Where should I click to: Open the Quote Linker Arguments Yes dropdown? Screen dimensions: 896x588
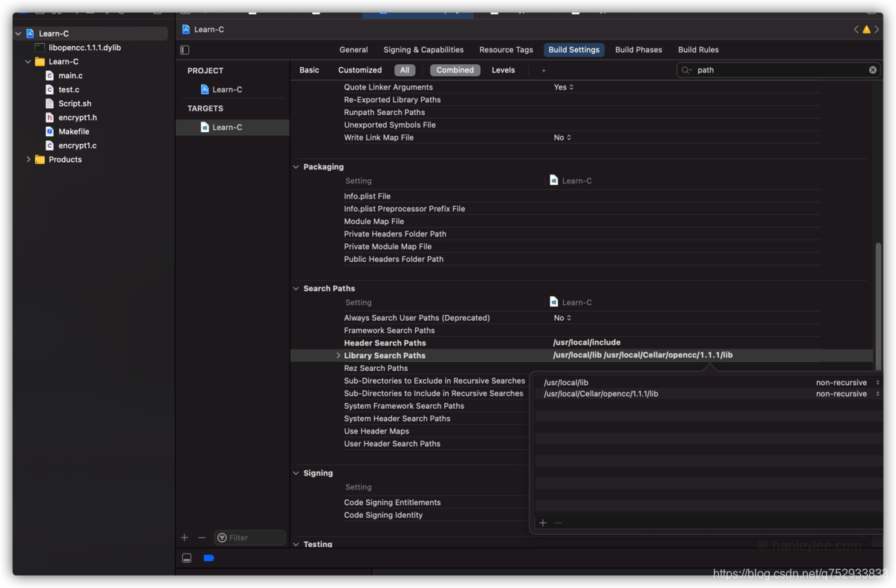point(564,87)
